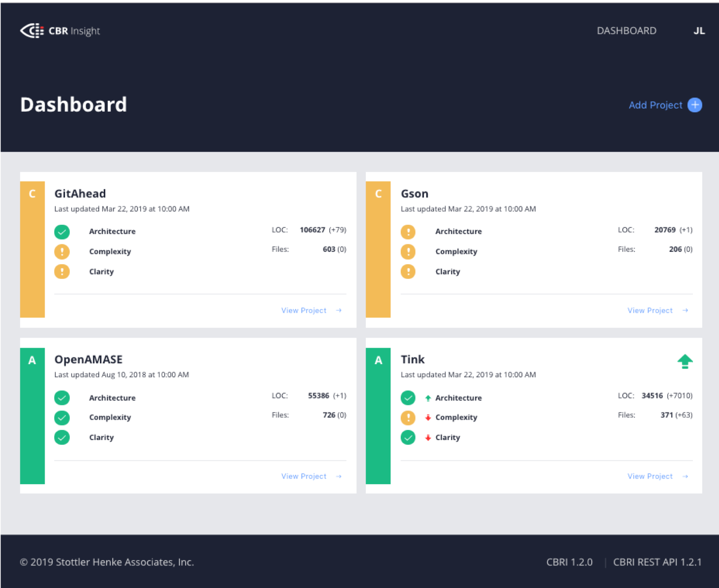
Task: Click the Complexity warning icon in GitAhead card
Action: 62,251
